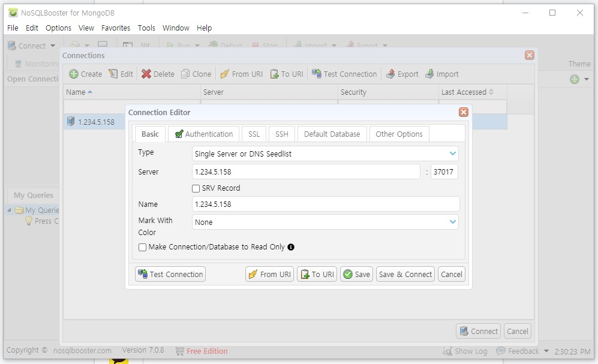
Task: Open the Edit menu
Action: click(32, 28)
